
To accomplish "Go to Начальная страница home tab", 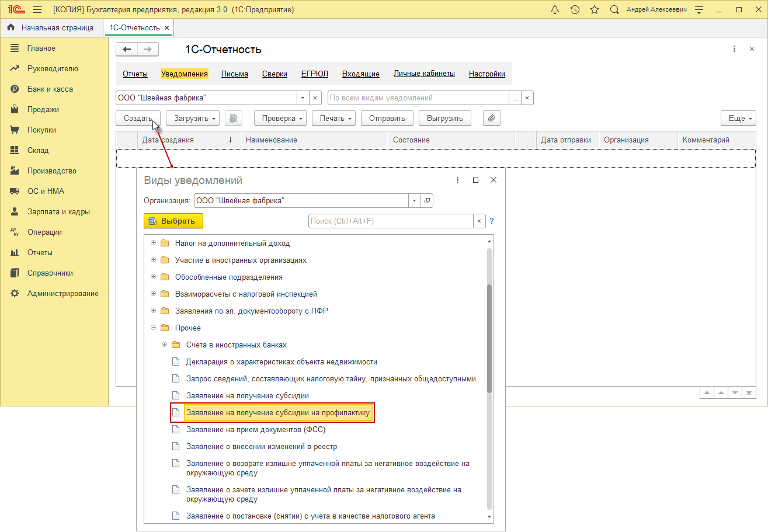I will point(51,27).
